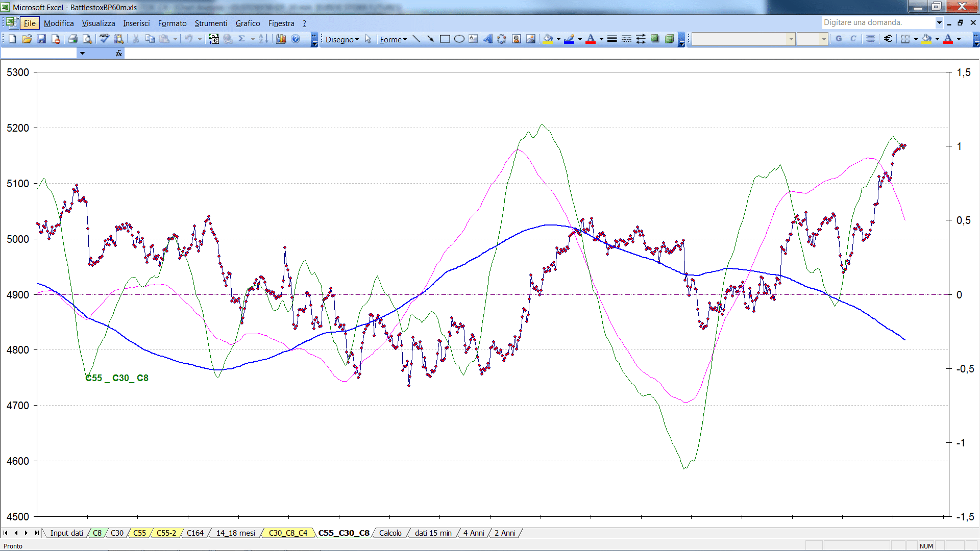Open the Visualizza menu

click(x=99, y=23)
